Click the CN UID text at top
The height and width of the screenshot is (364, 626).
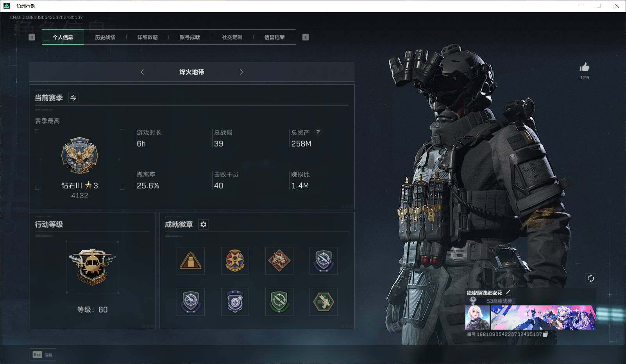[x=47, y=18]
